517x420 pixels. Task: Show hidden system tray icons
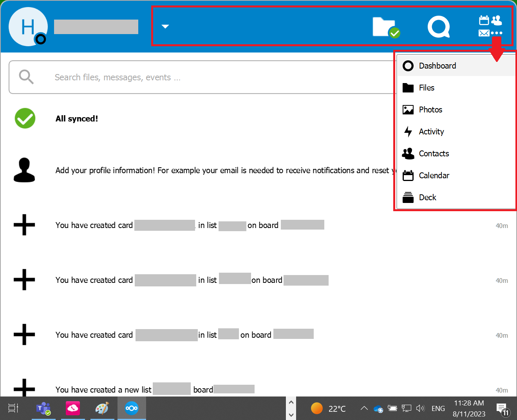click(x=364, y=408)
